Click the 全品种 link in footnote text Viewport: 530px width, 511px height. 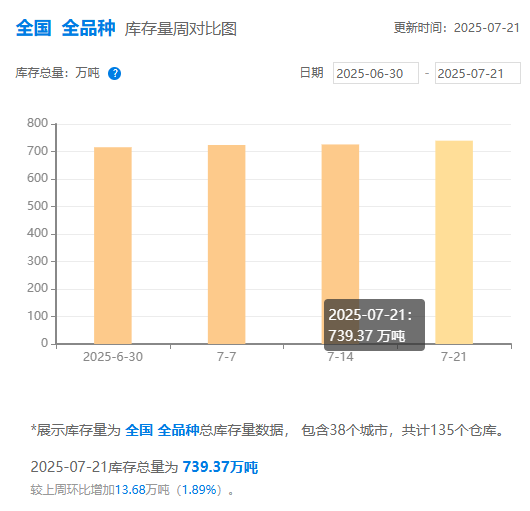click(178, 431)
